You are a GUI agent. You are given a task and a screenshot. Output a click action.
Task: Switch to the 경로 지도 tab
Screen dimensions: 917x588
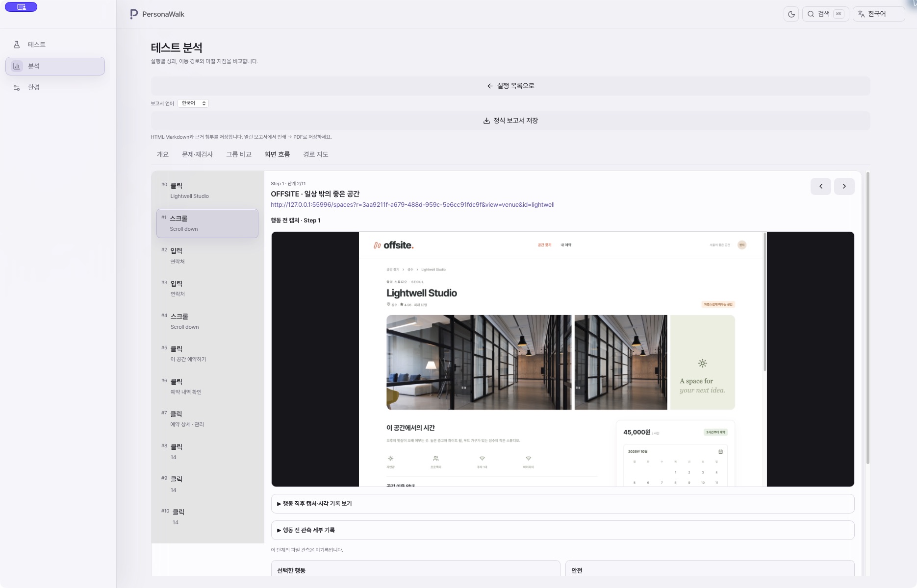pyautogui.click(x=316, y=154)
